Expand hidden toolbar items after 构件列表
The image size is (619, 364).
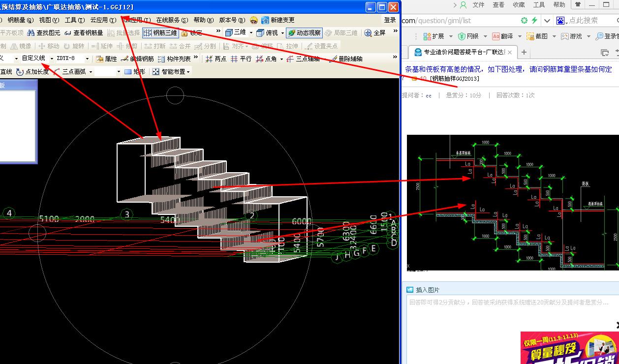(196, 58)
